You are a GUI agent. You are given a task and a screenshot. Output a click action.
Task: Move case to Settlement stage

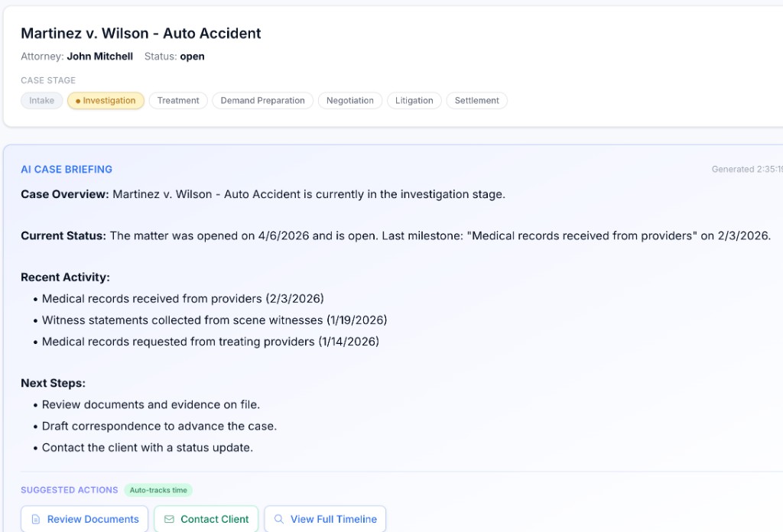tap(476, 101)
